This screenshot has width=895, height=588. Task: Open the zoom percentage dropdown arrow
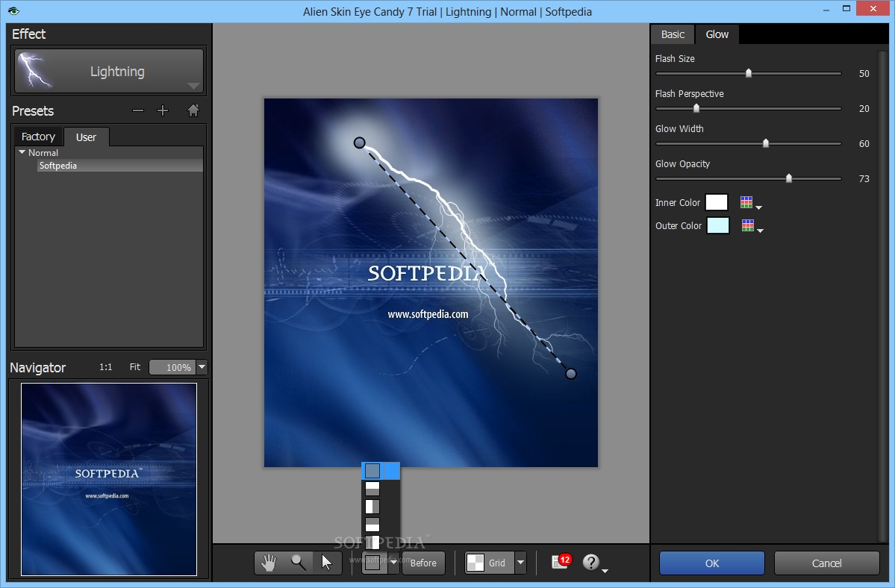click(x=202, y=367)
